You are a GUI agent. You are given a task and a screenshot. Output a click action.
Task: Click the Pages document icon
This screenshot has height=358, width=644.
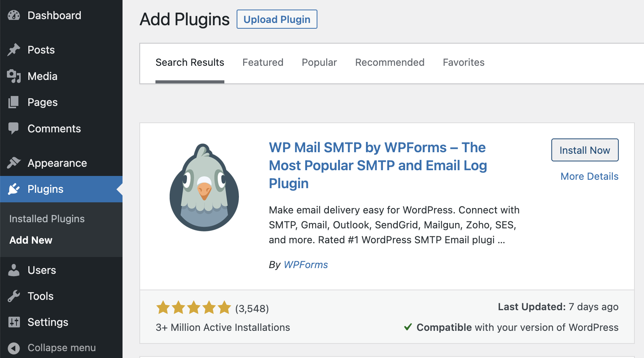13,102
